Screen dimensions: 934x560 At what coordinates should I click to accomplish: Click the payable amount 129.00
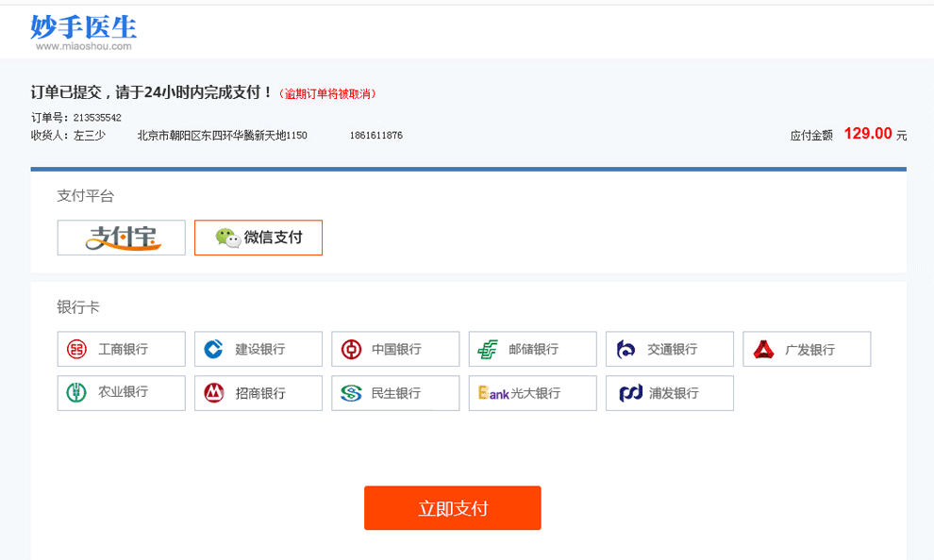coord(868,133)
